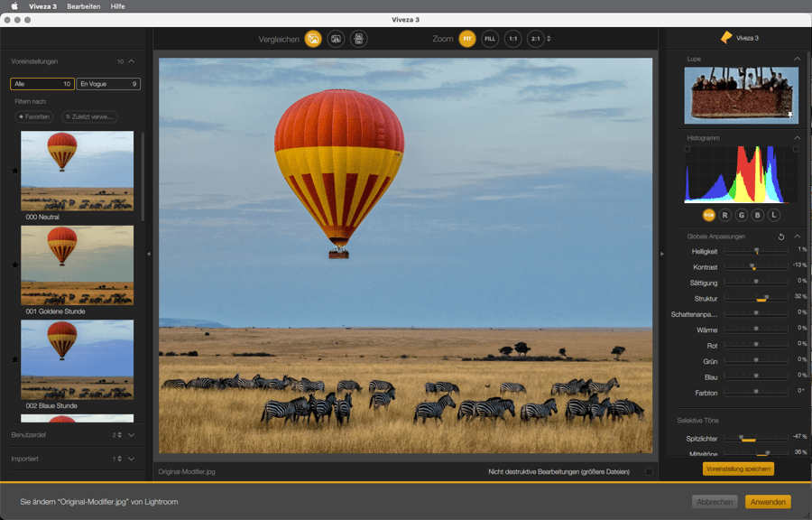Filter presets by Favoriten
The image size is (812, 520).
coord(34,116)
